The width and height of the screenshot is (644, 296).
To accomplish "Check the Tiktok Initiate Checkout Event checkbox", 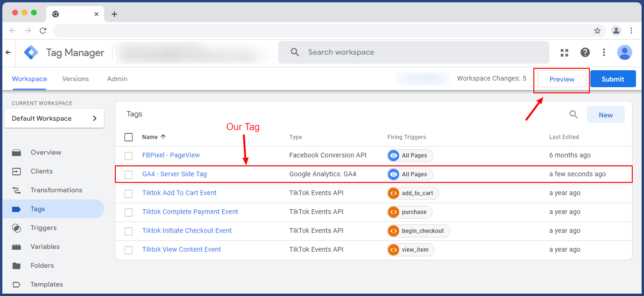I will pyautogui.click(x=129, y=231).
